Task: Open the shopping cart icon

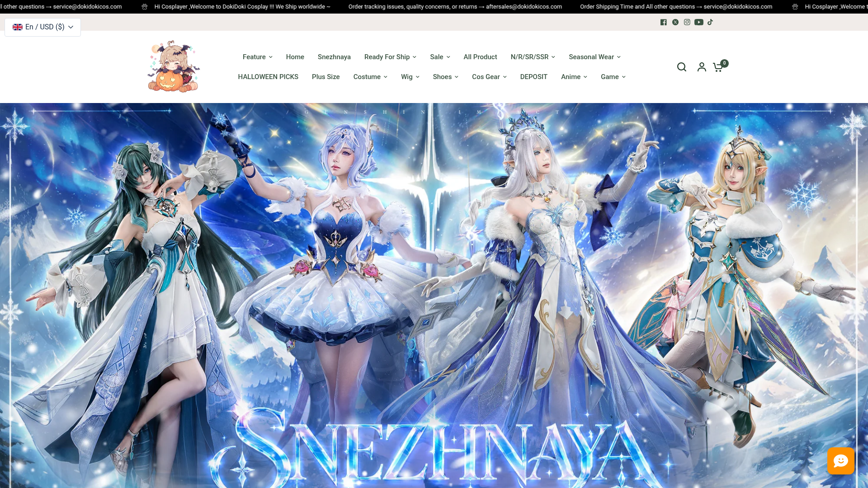Action: [720, 66]
